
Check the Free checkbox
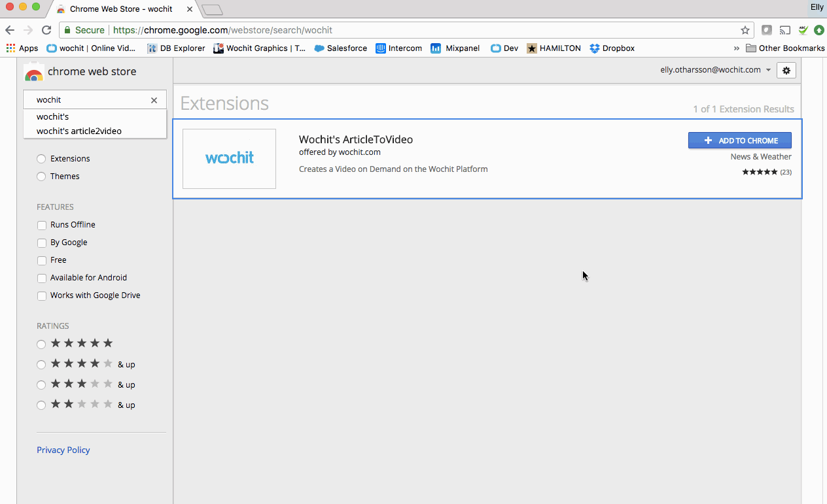pos(42,260)
